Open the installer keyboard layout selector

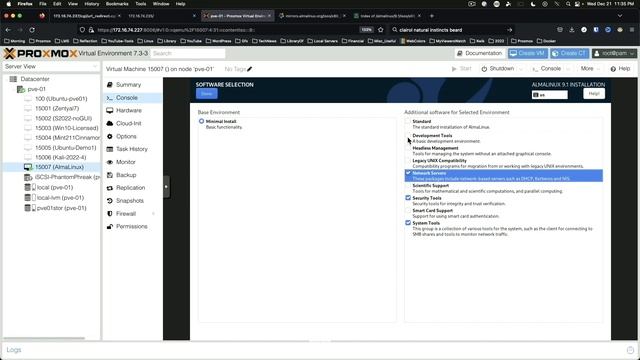549,95
